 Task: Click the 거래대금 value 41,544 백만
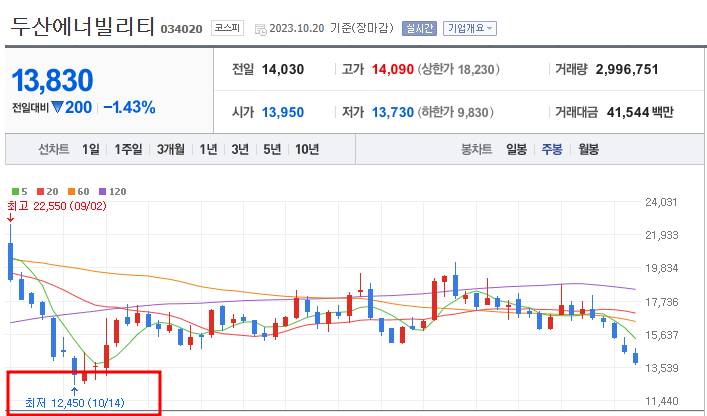(x=640, y=112)
